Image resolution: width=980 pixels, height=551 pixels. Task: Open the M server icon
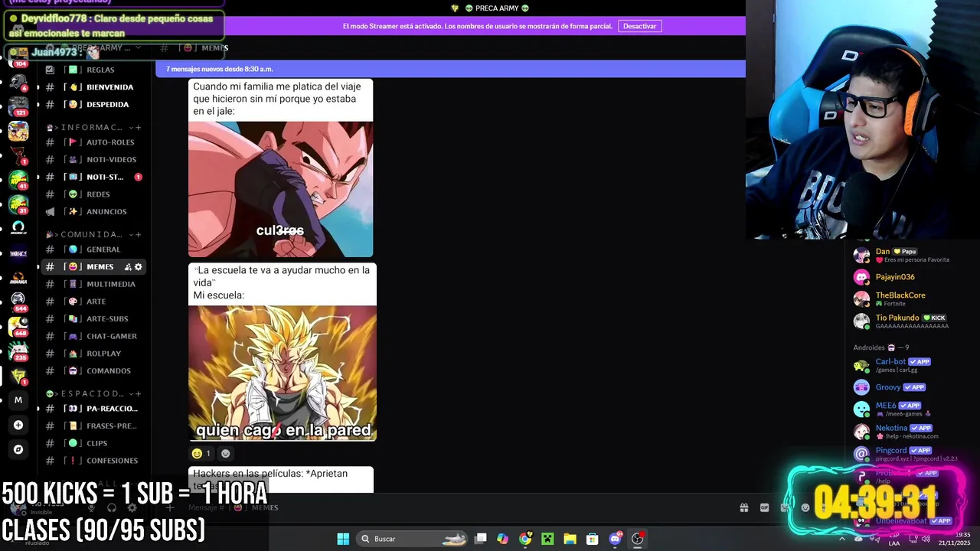(x=18, y=399)
